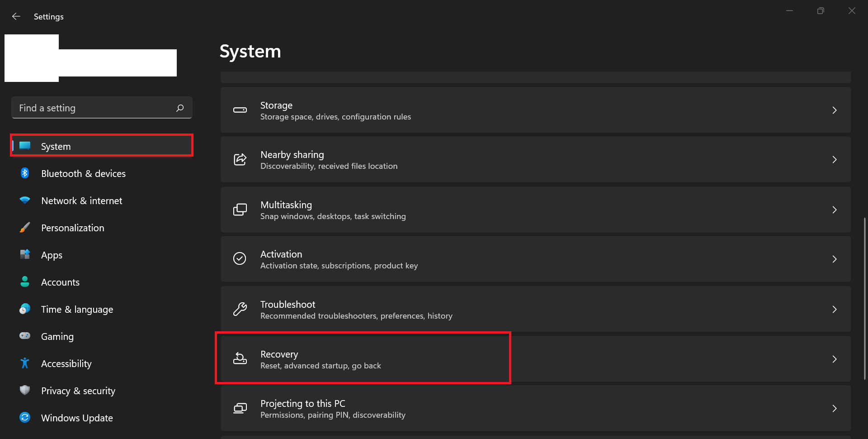Expand Recovery with its chevron arrow
Screen dimensions: 868x439
(834, 359)
